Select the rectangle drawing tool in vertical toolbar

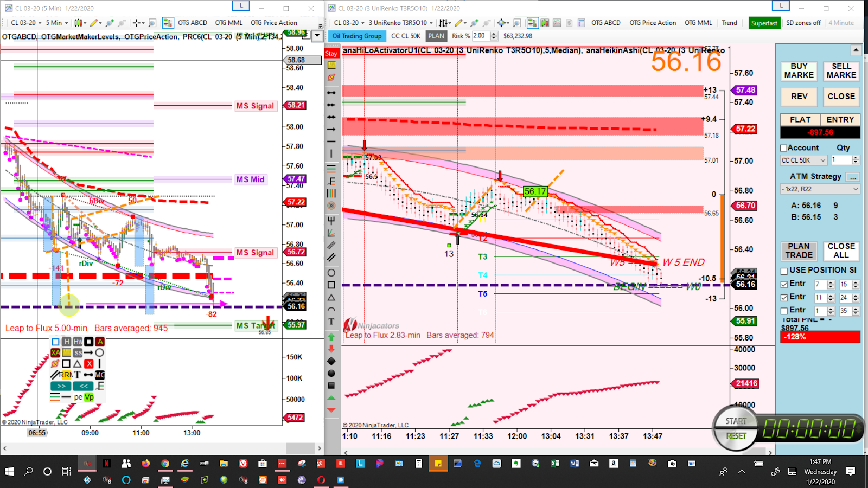(x=331, y=285)
